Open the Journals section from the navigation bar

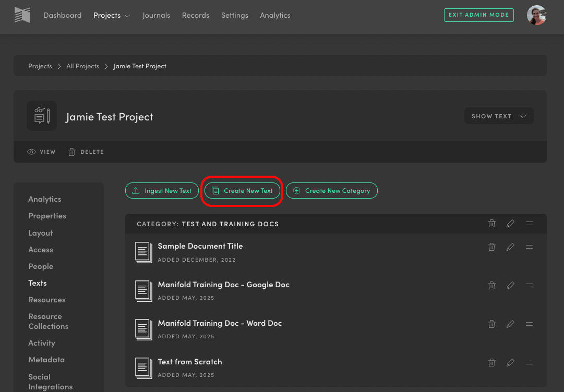click(156, 15)
